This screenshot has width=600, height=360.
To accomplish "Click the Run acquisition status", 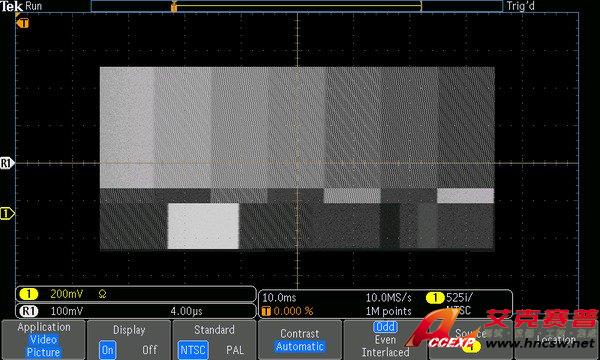I will click(x=34, y=6).
